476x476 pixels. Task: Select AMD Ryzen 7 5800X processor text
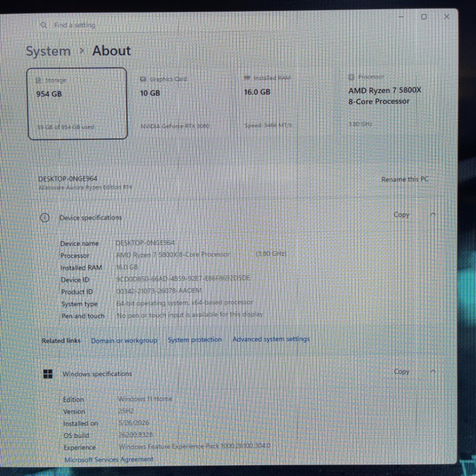coord(385,96)
